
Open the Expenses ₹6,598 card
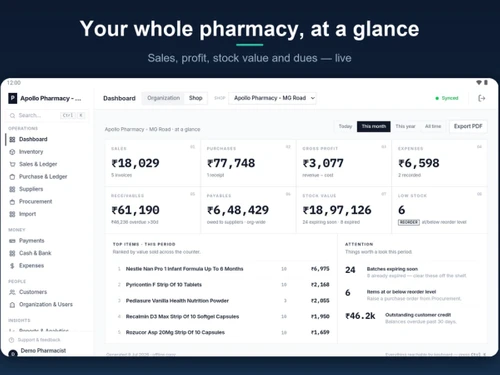tap(439, 163)
